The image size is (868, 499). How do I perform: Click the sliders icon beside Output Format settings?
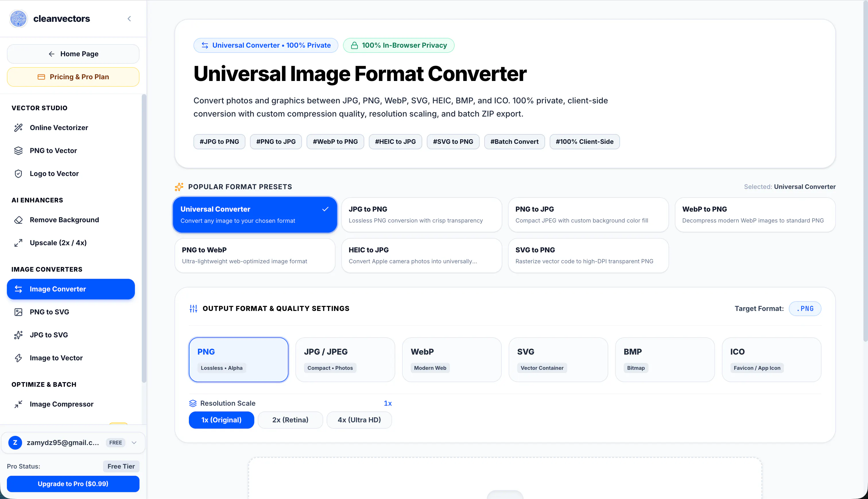pos(193,308)
